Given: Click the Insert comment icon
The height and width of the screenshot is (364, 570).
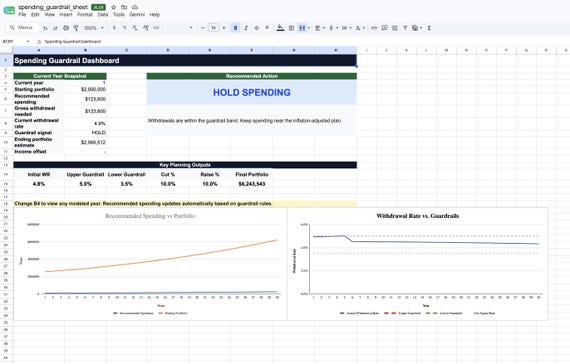Looking at the screenshot, I should pyautogui.click(x=384, y=28).
